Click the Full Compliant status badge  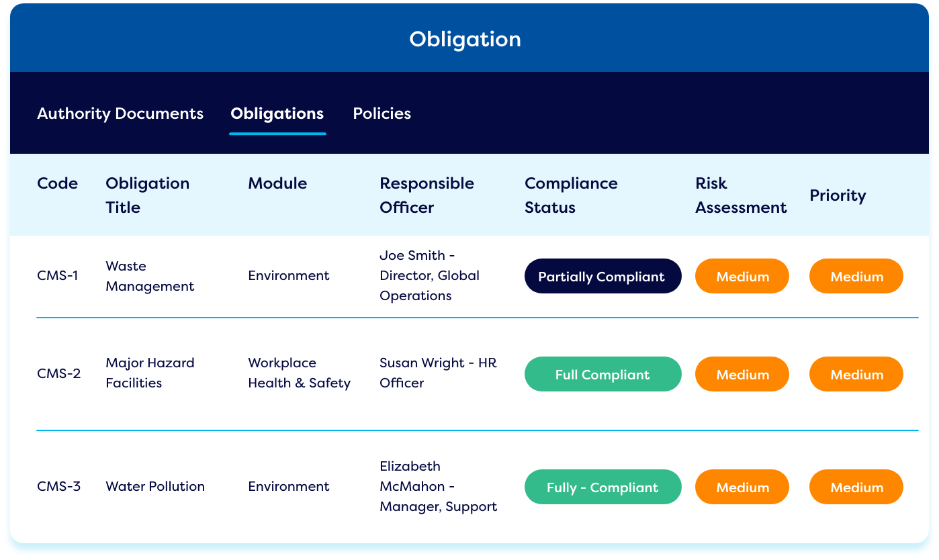coord(603,374)
